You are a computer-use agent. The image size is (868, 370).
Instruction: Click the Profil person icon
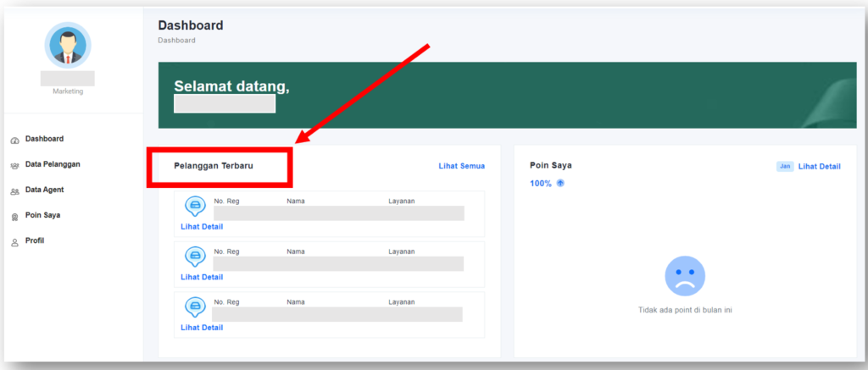[x=15, y=242]
